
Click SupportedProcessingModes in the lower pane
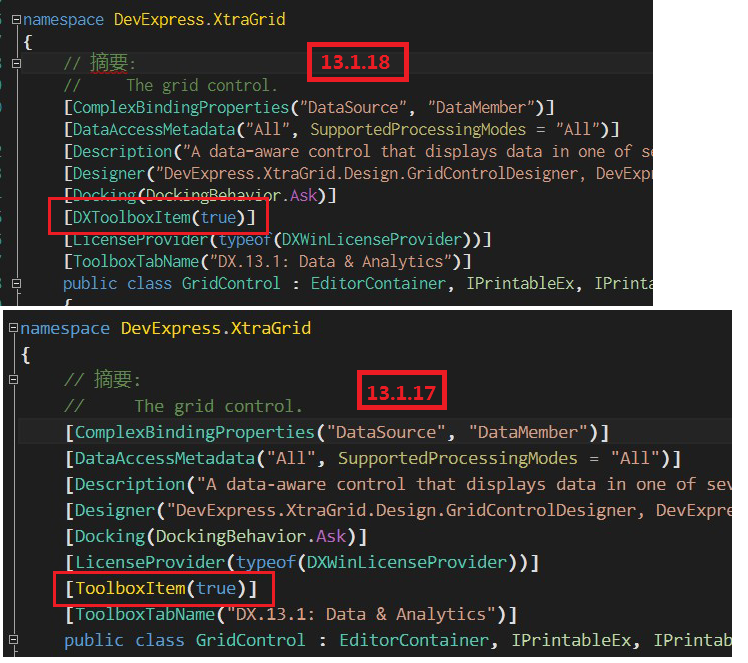pyautogui.click(x=457, y=458)
